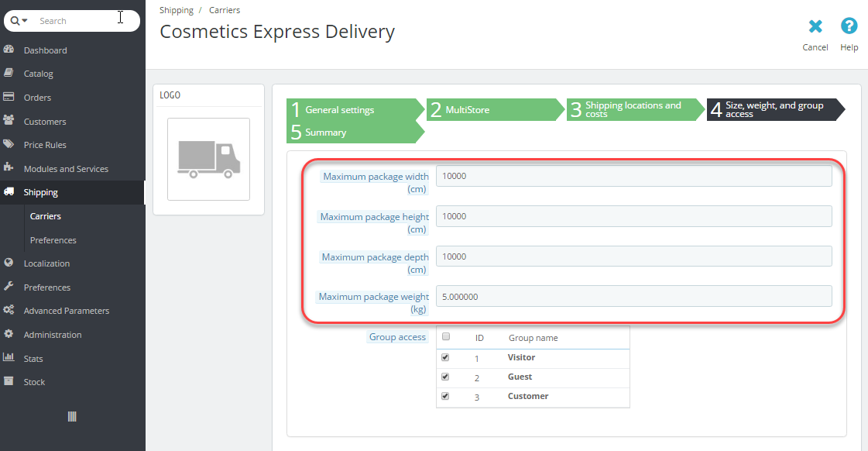Click the Shipping truck icon in sidebar

click(x=9, y=191)
